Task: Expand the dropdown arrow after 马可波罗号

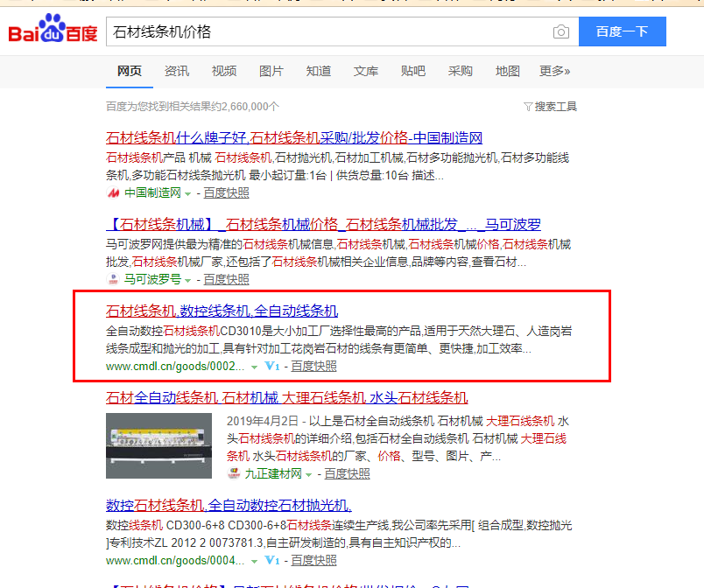Action: pyautogui.click(x=187, y=279)
